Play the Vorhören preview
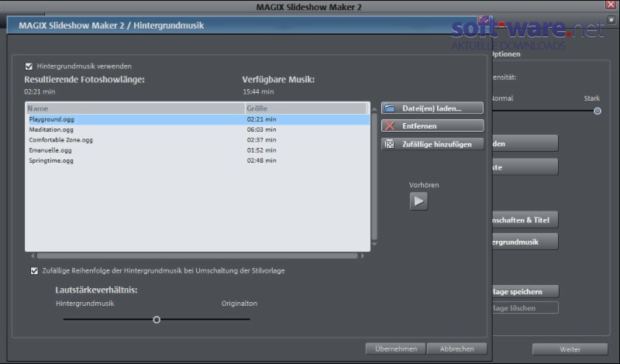The height and width of the screenshot is (364, 620). click(x=418, y=201)
